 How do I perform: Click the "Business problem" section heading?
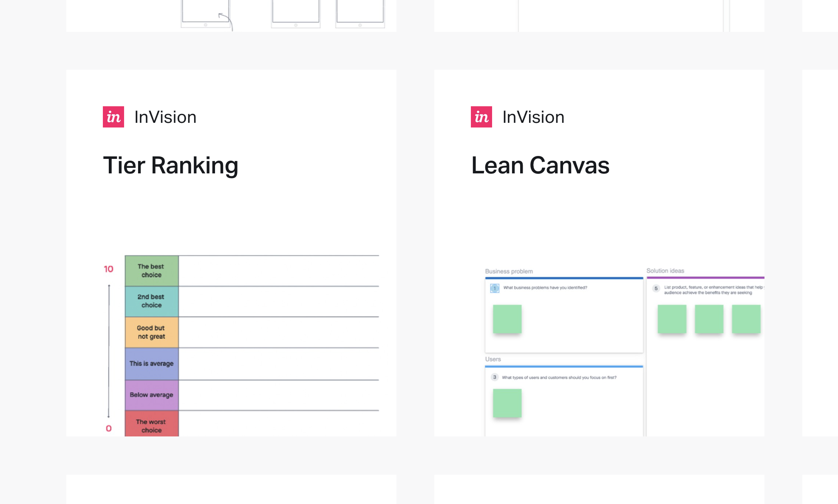click(509, 271)
